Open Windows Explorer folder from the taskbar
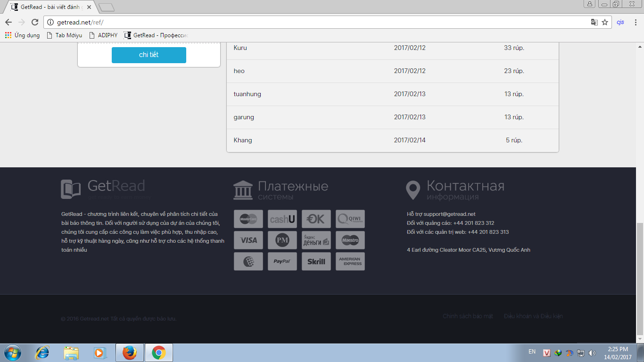Screen dimensions: 644x362 pyautogui.click(x=72, y=353)
